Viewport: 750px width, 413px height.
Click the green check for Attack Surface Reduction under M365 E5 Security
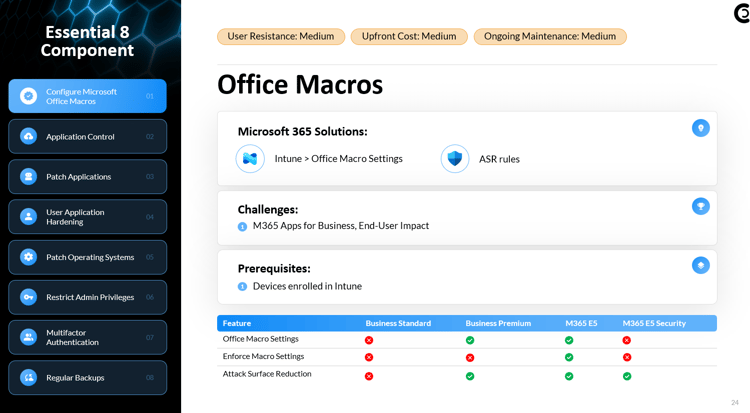[x=627, y=376]
